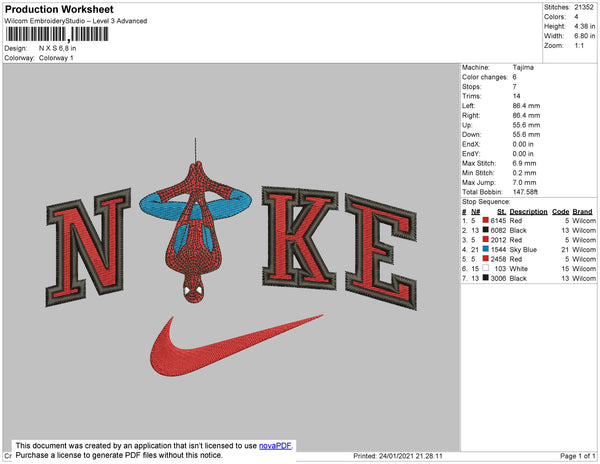Click the "N#" column header
The width and height of the screenshot is (600, 464).
(475, 212)
